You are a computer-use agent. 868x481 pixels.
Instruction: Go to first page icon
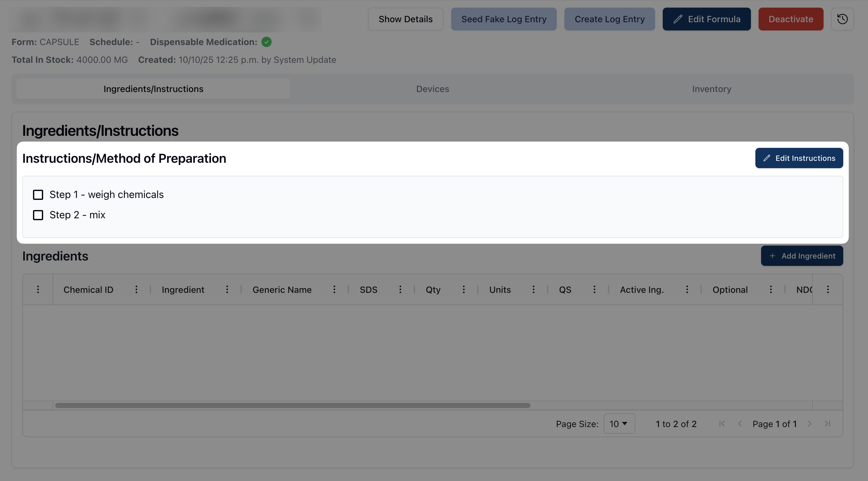(722, 424)
